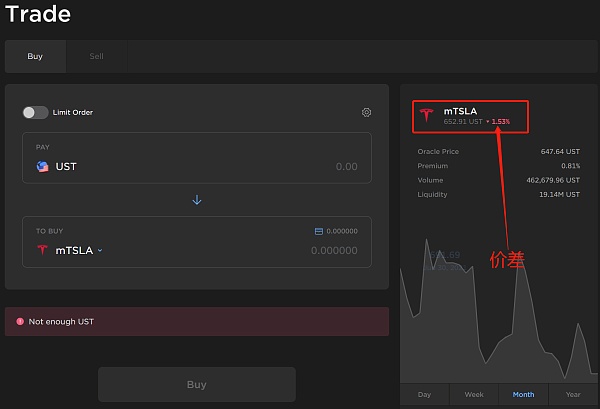Select the Year chart range
This screenshot has width=600, height=409.
tap(573, 394)
